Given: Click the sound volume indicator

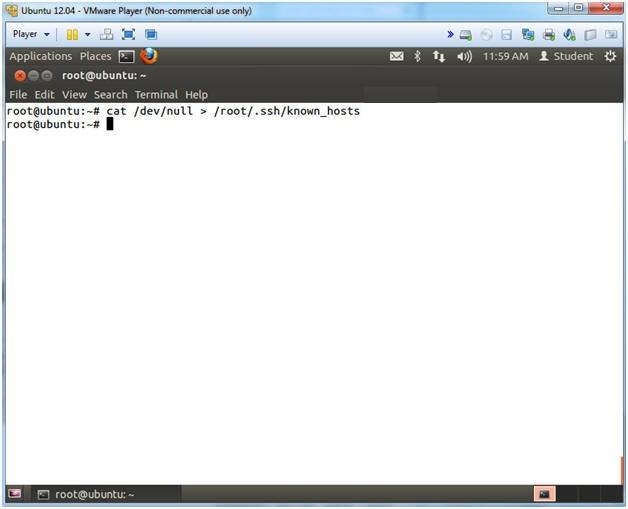Looking at the screenshot, I should point(464,56).
